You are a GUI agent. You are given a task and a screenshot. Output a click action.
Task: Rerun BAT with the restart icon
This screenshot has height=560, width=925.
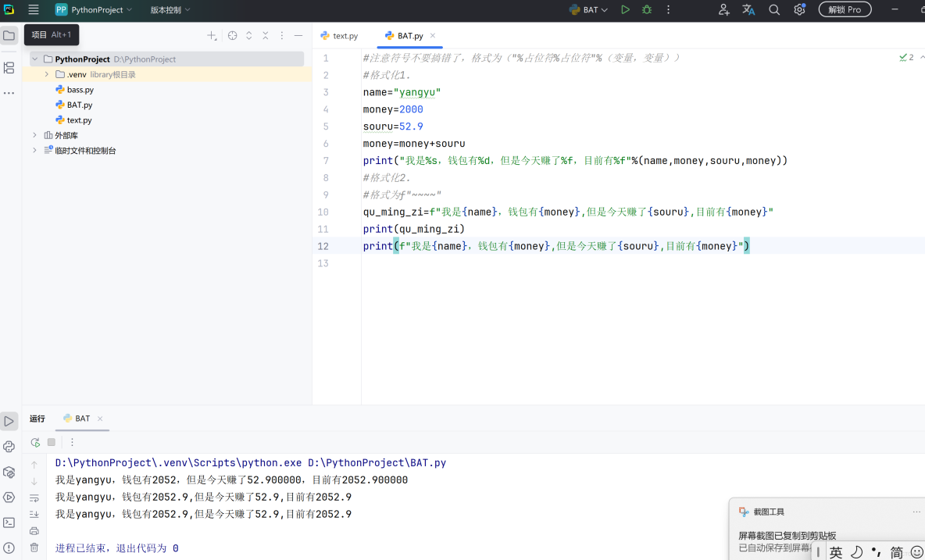click(x=35, y=442)
